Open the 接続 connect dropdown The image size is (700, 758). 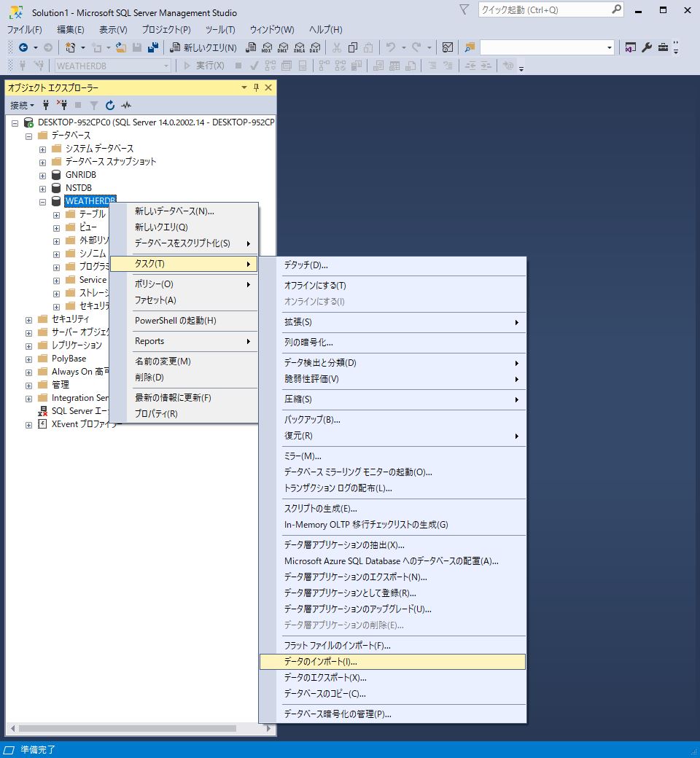click(x=22, y=106)
